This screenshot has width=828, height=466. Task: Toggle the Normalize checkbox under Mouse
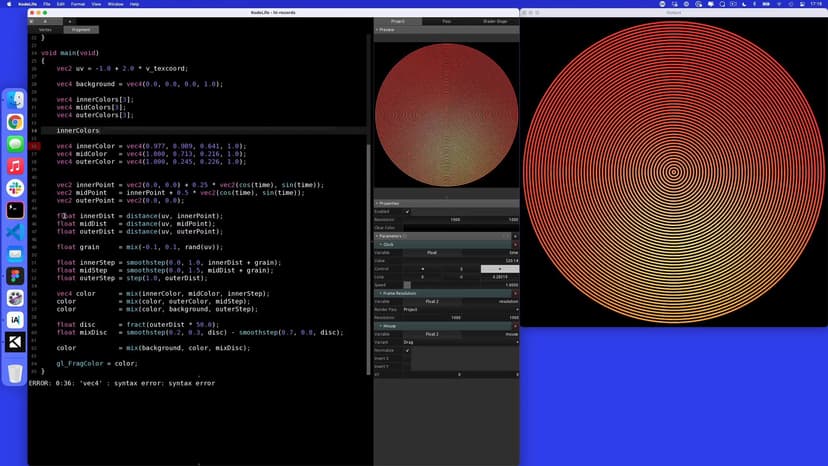click(x=407, y=350)
